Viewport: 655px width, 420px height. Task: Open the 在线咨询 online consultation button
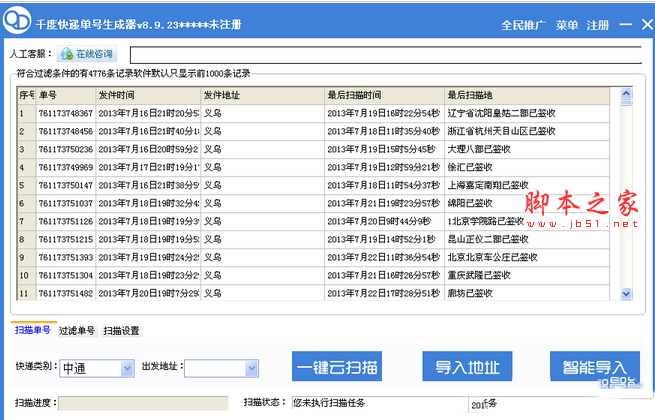point(87,54)
